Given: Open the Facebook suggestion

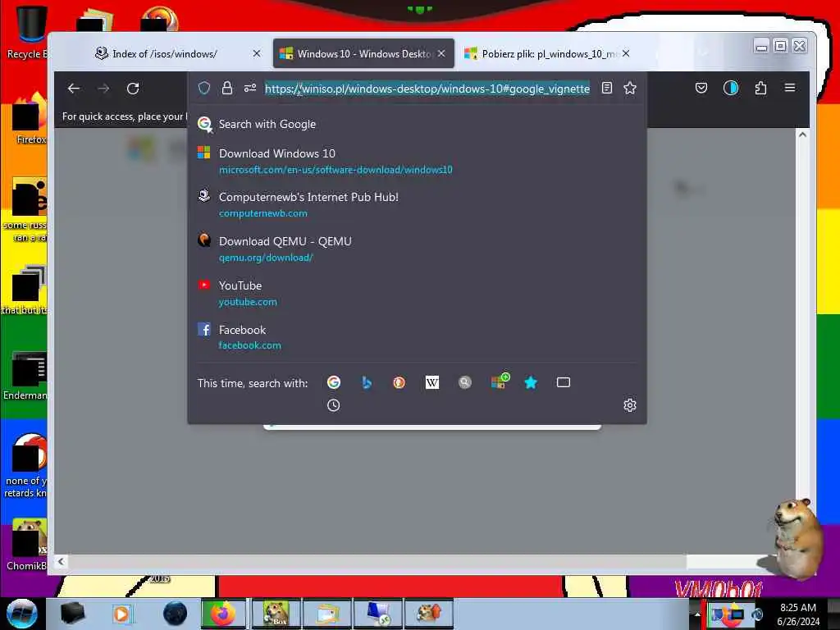Looking at the screenshot, I should pyautogui.click(x=417, y=337).
